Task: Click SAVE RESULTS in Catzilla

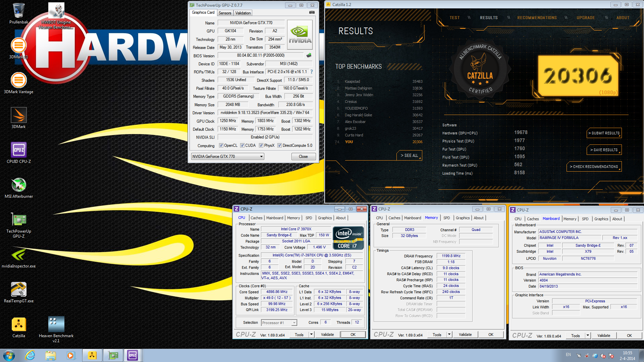Action: pyautogui.click(x=604, y=150)
